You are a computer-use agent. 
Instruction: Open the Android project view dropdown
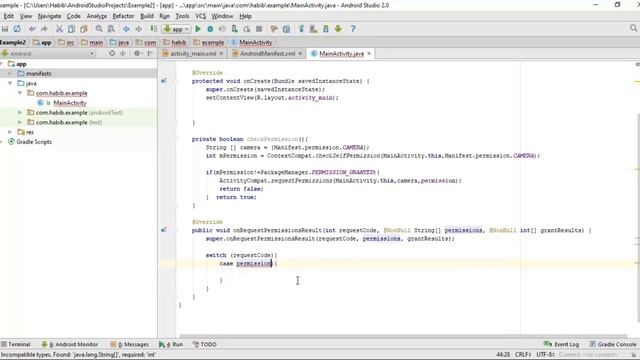(x=48, y=53)
